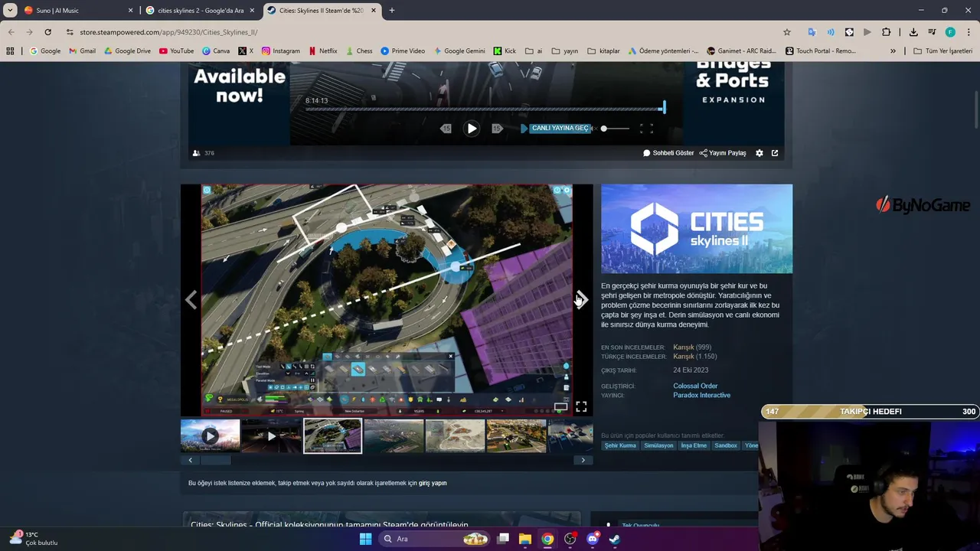Open Sohbeti Göster chat
This screenshot has width=980, height=551.
pos(668,153)
